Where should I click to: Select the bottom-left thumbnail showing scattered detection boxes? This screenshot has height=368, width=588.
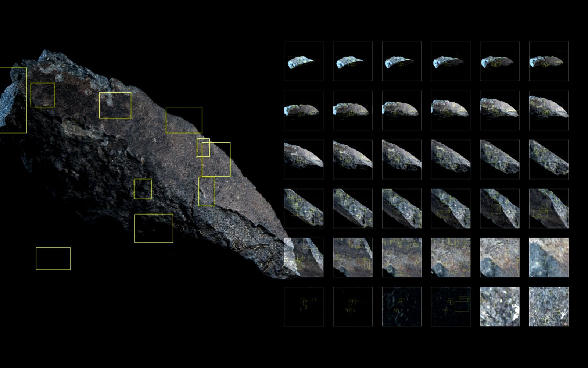point(303,305)
